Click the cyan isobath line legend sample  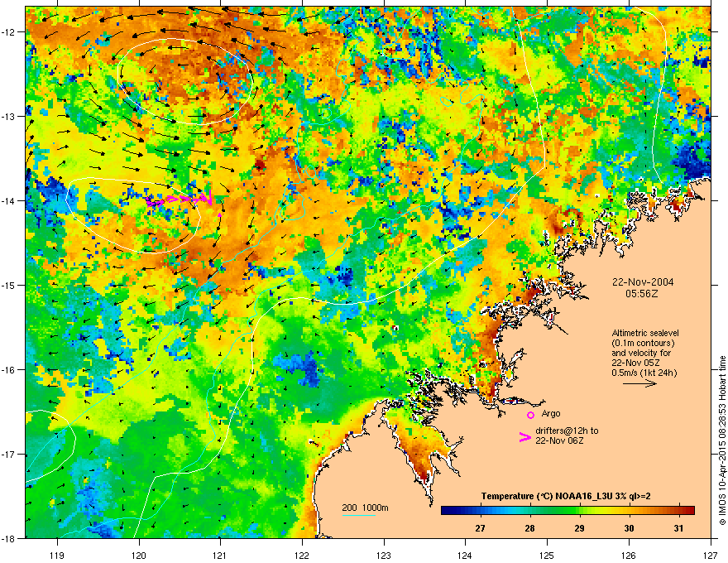click(x=359, y=515)
